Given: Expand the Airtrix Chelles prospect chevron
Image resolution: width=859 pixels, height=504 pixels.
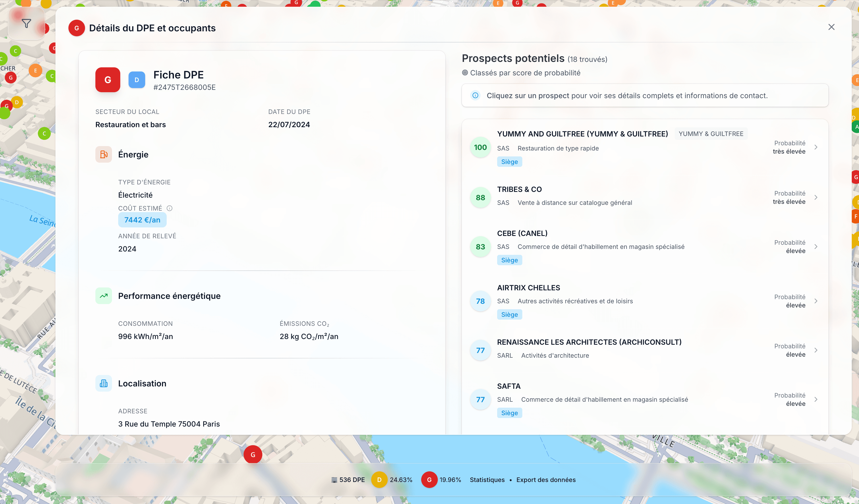Looking at the screenshot, I should coord(816,301).
